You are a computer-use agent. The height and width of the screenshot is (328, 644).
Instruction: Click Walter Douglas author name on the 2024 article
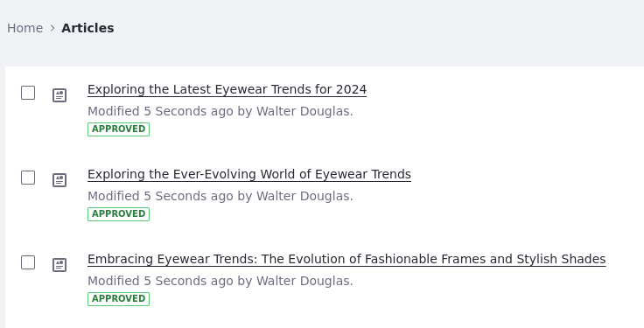click(x=303, y=111)
